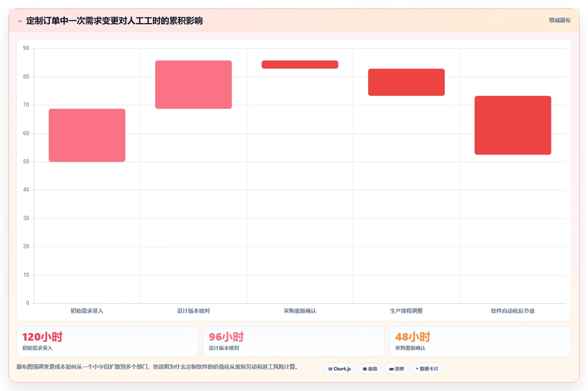Click the x-axis label 初始需求录入
Image resolution: width=588 pixels, height=391 pixels.
click(x=87, y=311)
